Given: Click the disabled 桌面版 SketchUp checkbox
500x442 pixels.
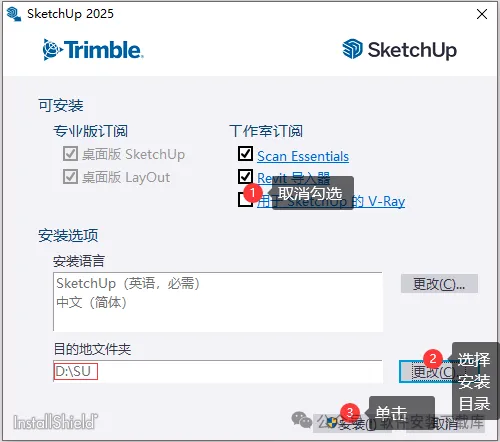Looking at the screenshot, I should (x=70, y=154).
